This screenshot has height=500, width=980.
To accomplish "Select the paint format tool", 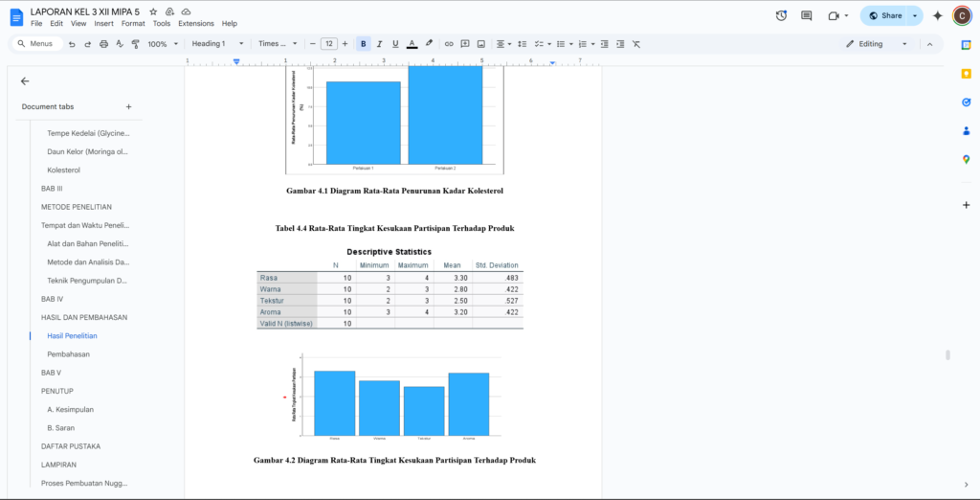I will click(x=135, y=44).
